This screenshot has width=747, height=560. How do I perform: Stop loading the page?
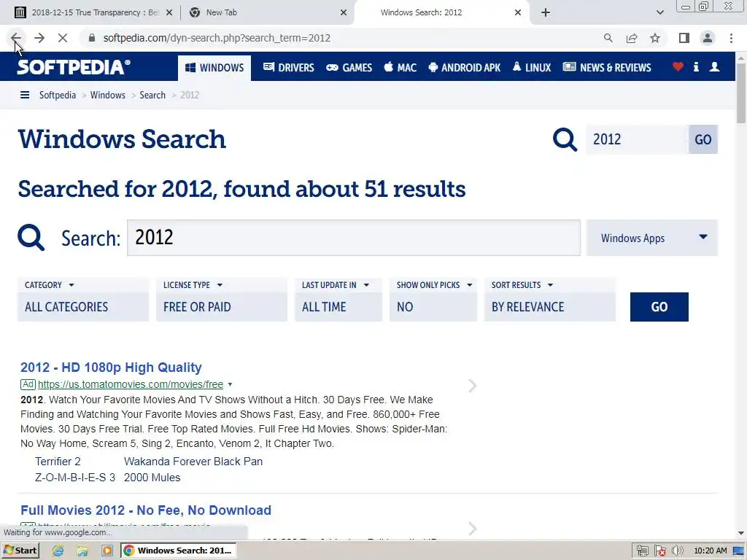click(63, 38)
